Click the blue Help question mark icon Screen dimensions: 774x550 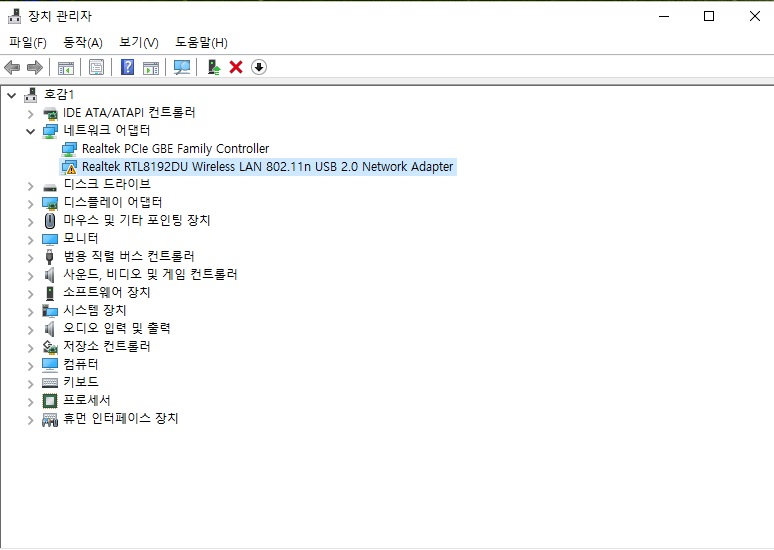coord(127,67)
